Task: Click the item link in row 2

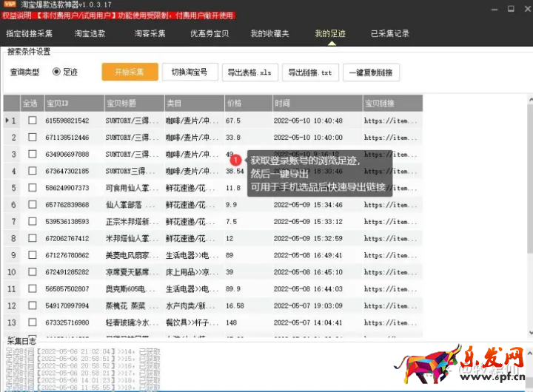Action: coord(392,138)
